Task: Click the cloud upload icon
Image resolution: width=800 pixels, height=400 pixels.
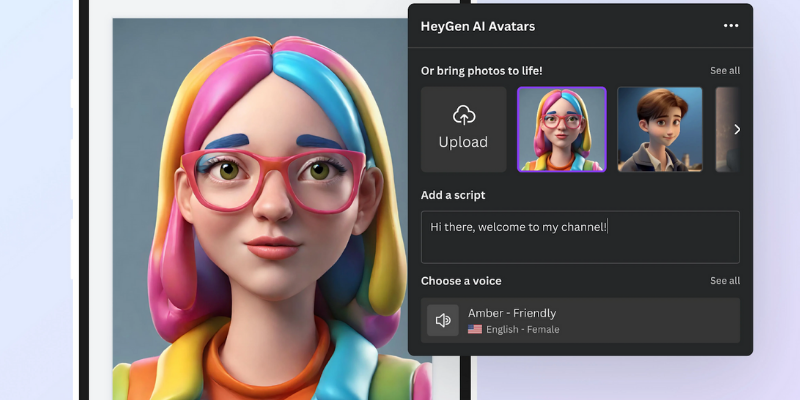Action: coord(463,114)
